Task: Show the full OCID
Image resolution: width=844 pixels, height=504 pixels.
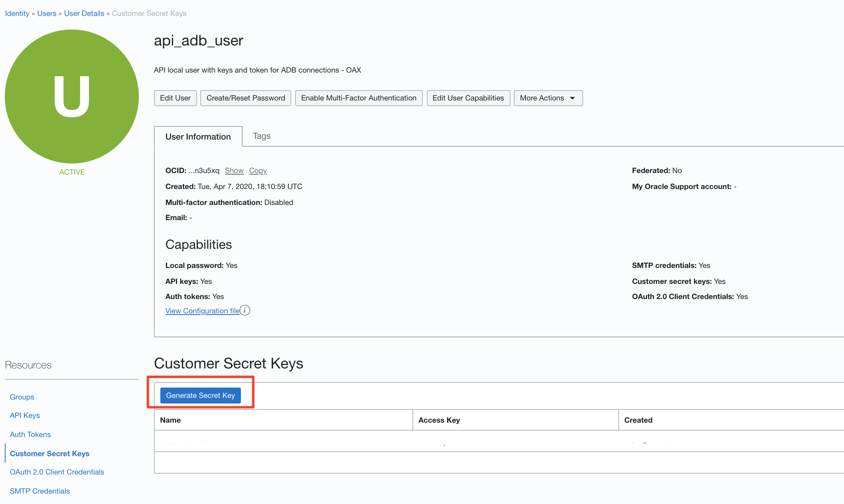Action: coord(234,171)
